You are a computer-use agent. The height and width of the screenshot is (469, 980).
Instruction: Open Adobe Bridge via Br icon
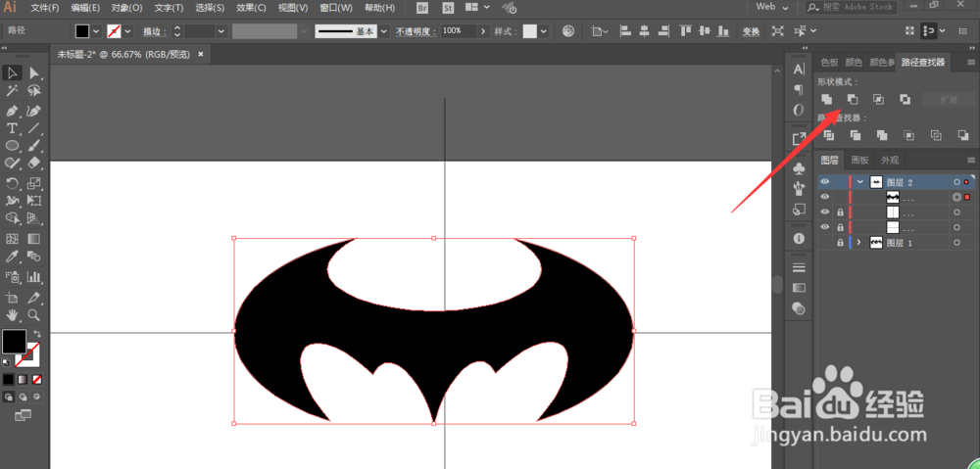[x=422, y=8]
